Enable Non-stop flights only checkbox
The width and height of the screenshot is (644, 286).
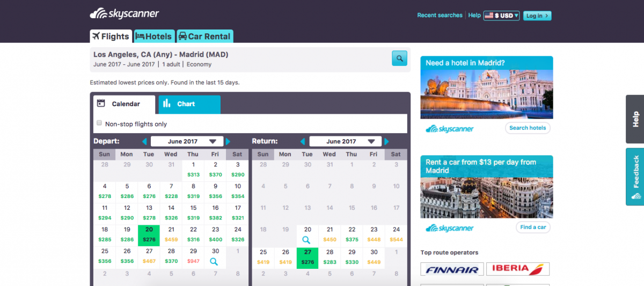[99, 123]
